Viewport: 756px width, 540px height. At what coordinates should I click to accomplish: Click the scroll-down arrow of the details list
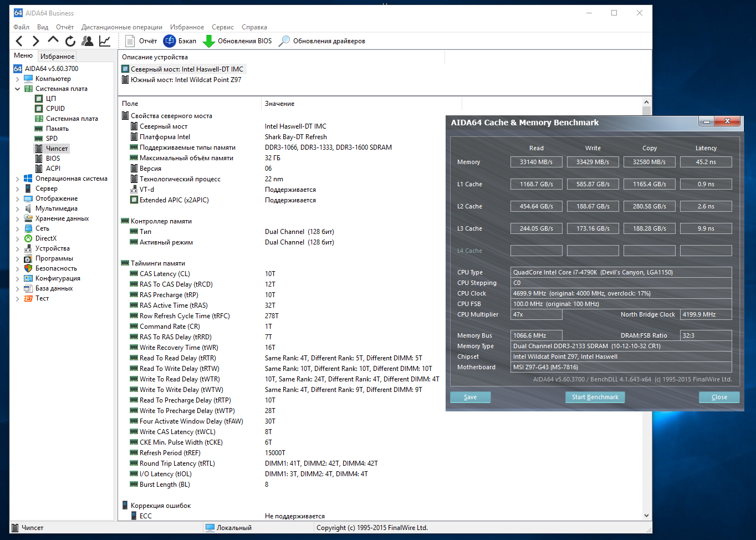coord(646,516)
